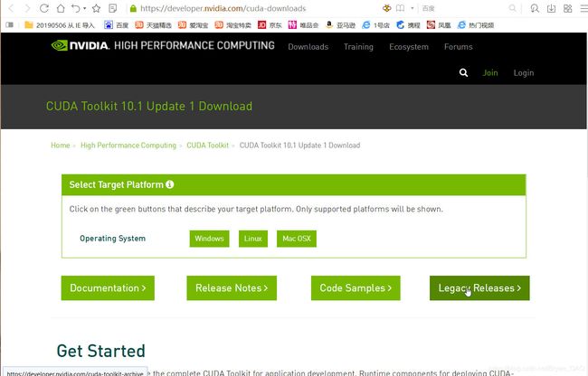The image size is (588, 376).
Task: Reload the page with the refresh icon
Action: (44, 8)
